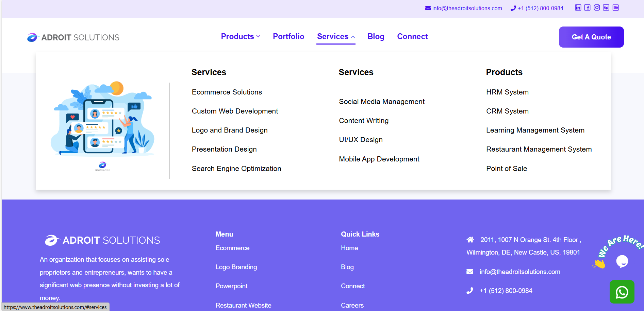Screen dimensions: 644x311
Task: Open the Ecommerce link in the footer Menu
Action: click(x=232, y=248)
